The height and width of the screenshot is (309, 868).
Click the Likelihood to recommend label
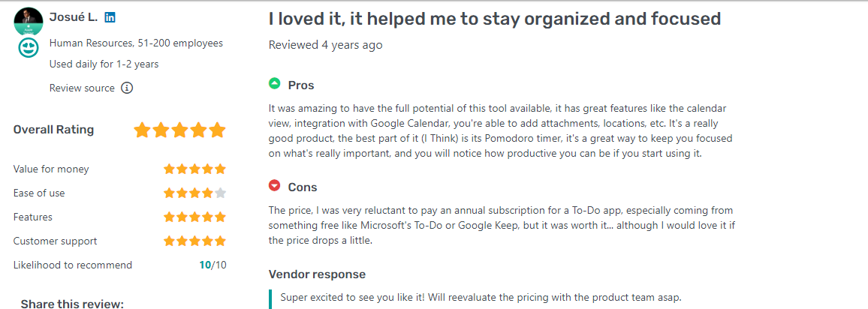[72, 265]
